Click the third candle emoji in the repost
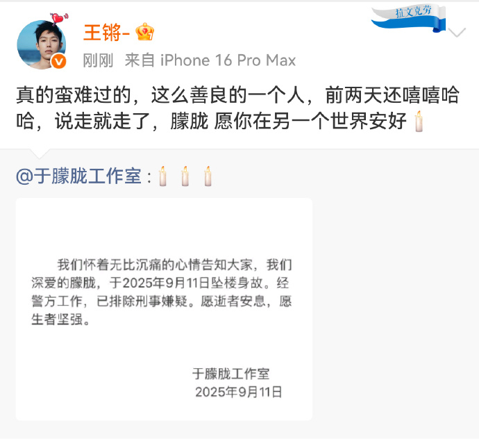 tap(208, 176)
